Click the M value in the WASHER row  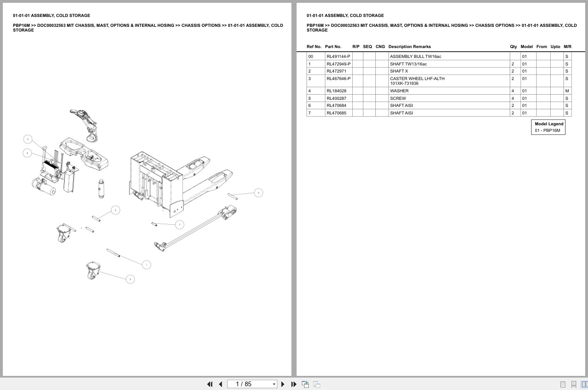567,91
